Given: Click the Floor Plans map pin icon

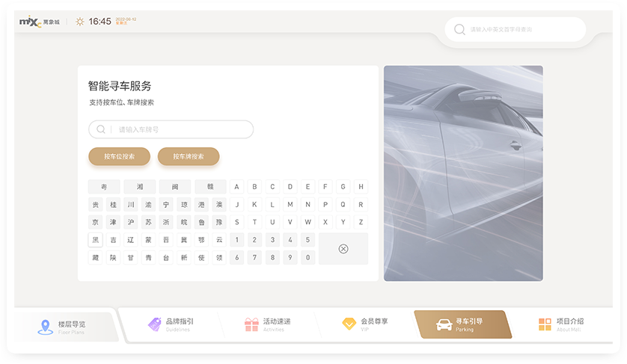Looking at the screenshot, I should [x=45, y=327].
